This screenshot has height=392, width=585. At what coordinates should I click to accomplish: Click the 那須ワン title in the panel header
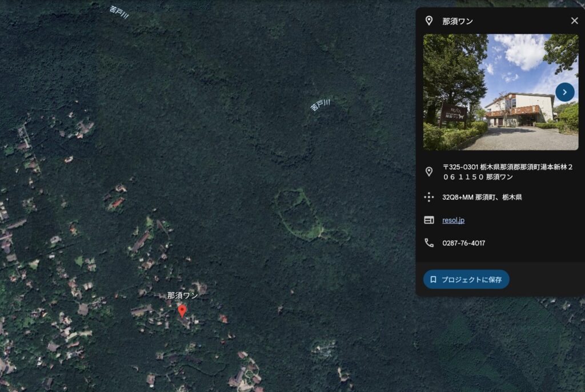click(x=457, y=21)
